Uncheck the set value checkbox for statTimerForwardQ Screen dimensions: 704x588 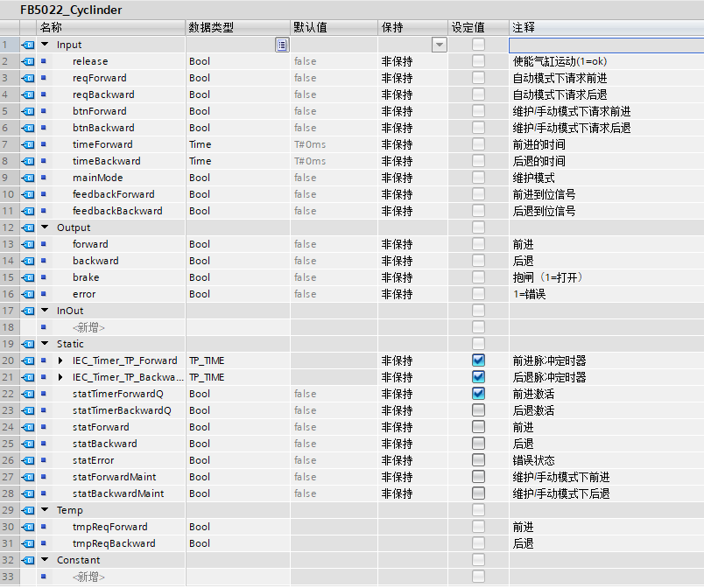478,394
